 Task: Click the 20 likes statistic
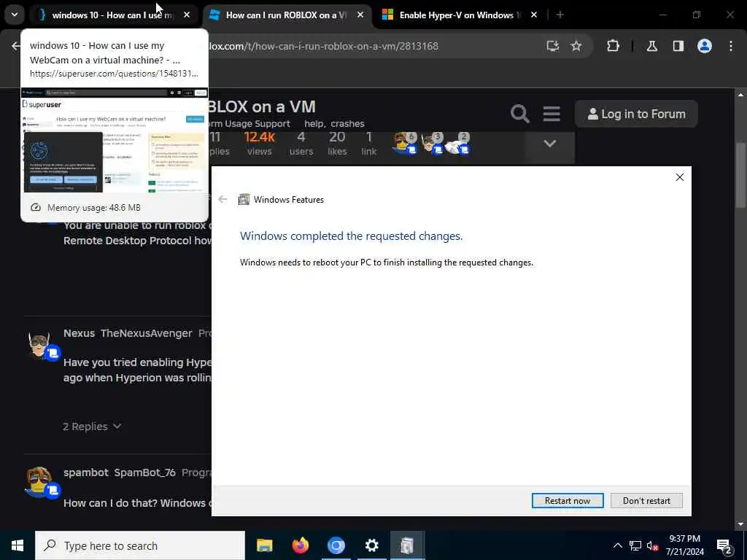(x=337, y=144)
